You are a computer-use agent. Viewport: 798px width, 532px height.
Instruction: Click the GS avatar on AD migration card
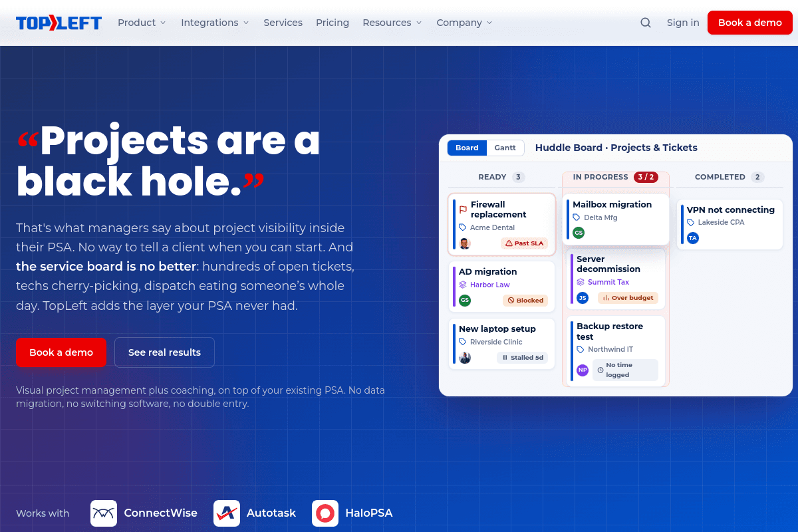[465, 301]
